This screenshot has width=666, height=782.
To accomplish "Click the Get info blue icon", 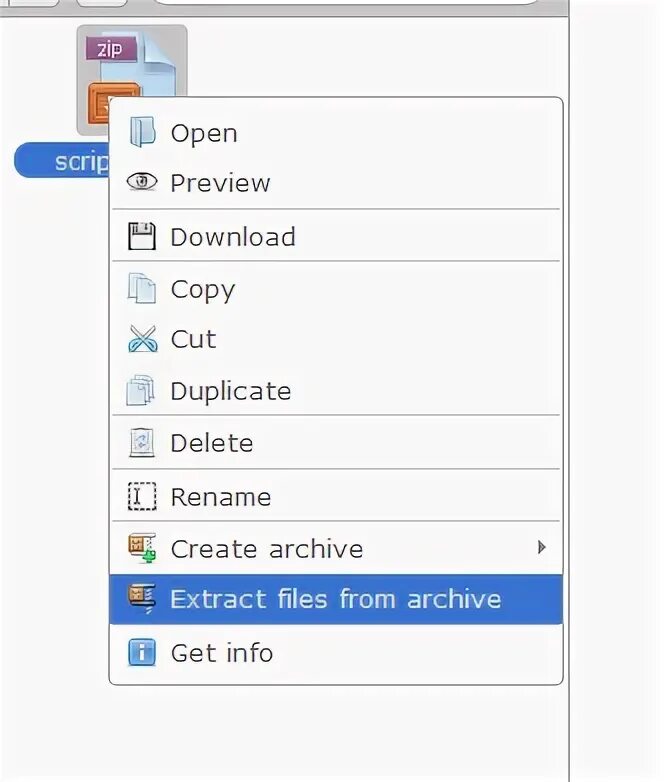I will [142, 652].
